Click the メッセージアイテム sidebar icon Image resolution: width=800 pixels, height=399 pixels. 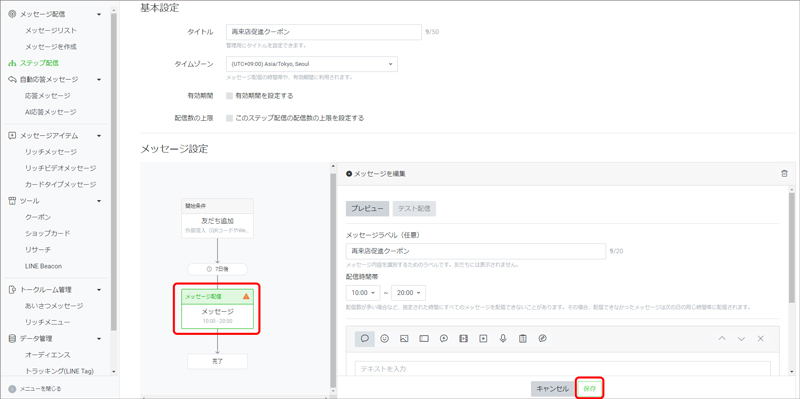[x=12, y=136]
